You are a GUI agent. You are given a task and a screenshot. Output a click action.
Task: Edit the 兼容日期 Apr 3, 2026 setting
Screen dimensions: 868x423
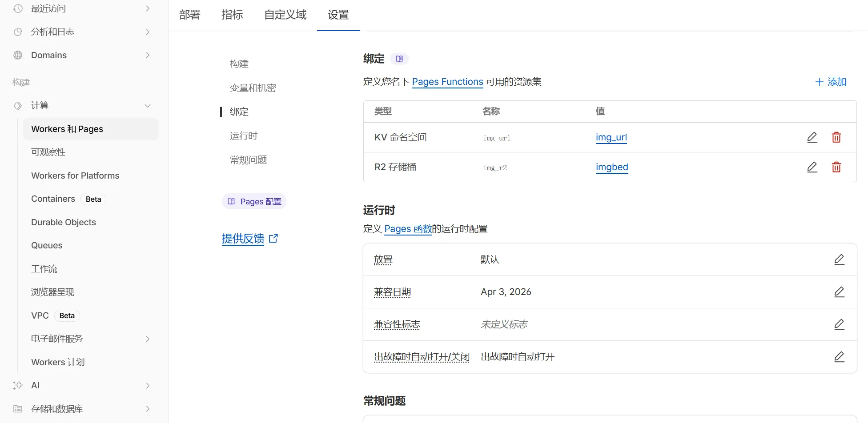coord(839,292)
